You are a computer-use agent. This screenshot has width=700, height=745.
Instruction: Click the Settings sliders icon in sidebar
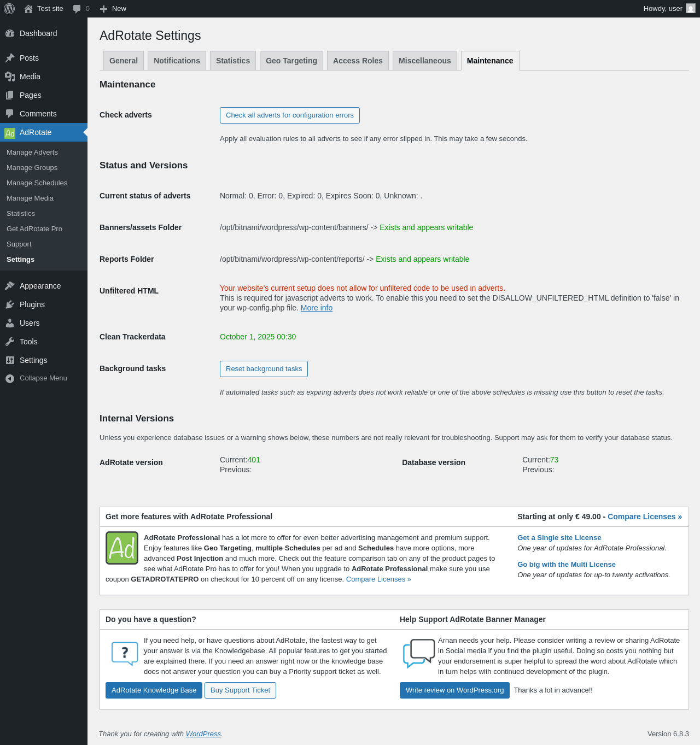[x=10, y=360]
